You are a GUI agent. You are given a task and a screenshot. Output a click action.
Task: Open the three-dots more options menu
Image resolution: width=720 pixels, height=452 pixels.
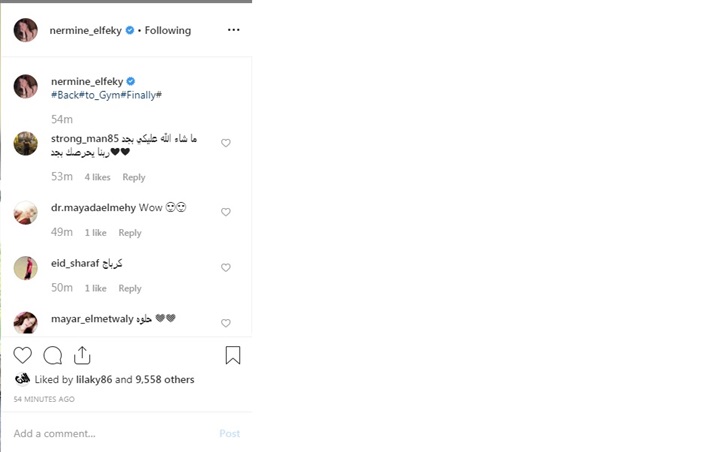[x=233, y=30]
